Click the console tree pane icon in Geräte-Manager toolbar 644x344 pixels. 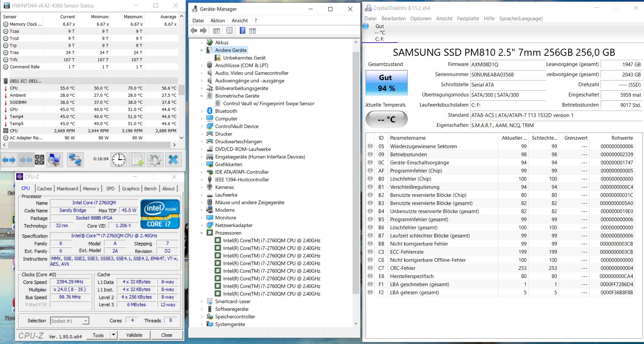pyautogui.click(x=217, y=31)
